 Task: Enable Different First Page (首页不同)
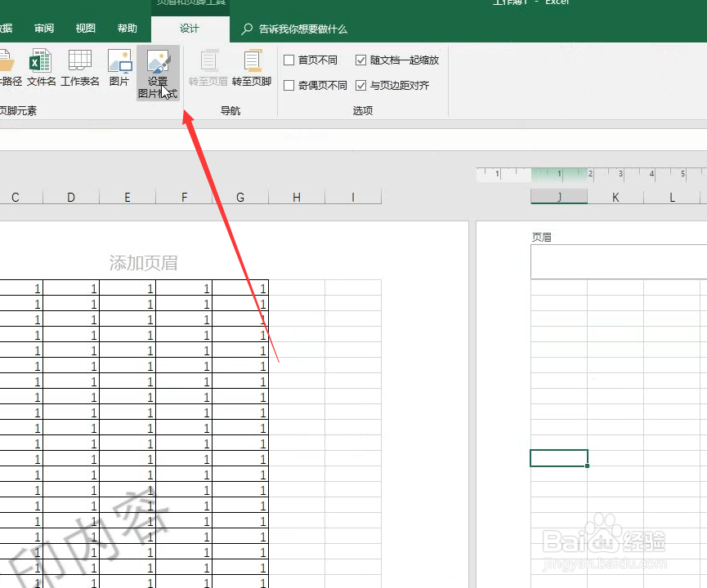point(311,60)
